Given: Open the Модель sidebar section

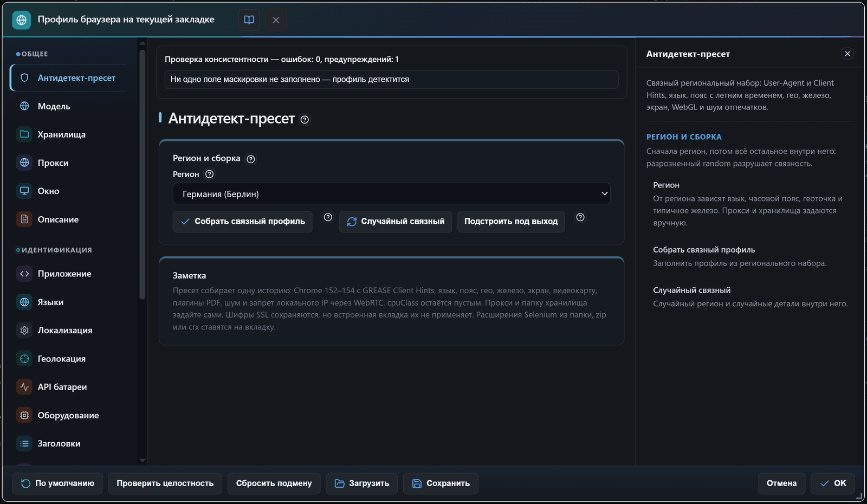Looking at the screenshot, I should point(68,106).
